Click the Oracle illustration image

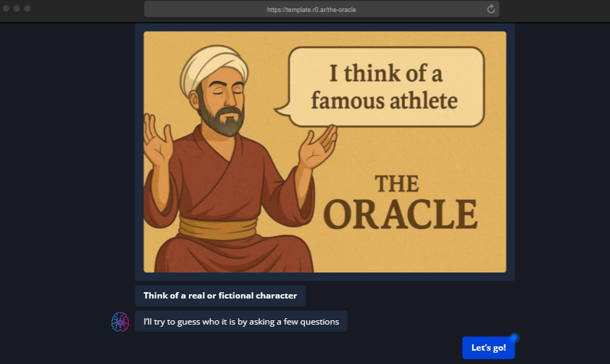click(325, 151)
